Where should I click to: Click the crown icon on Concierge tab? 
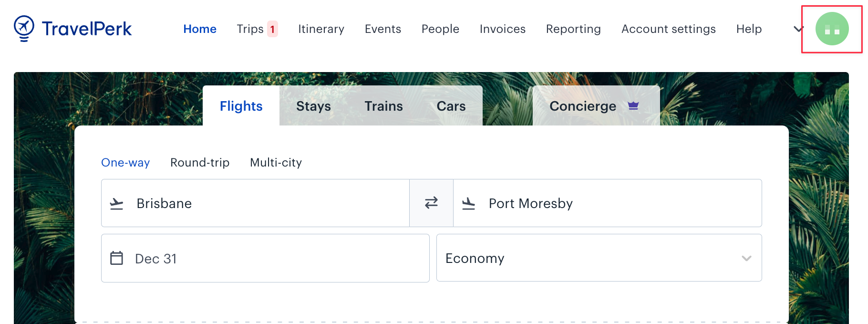pyautogui.click(x=633, y=105)
